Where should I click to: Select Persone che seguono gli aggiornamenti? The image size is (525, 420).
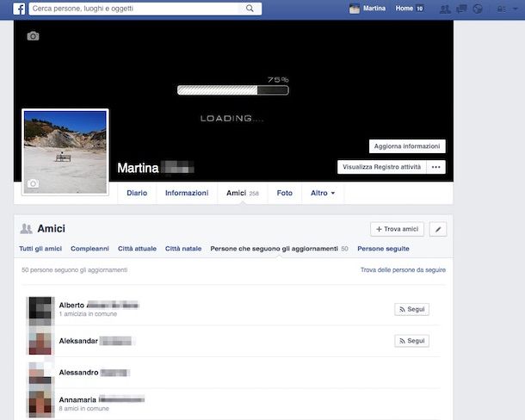click(x=279, y=249)
